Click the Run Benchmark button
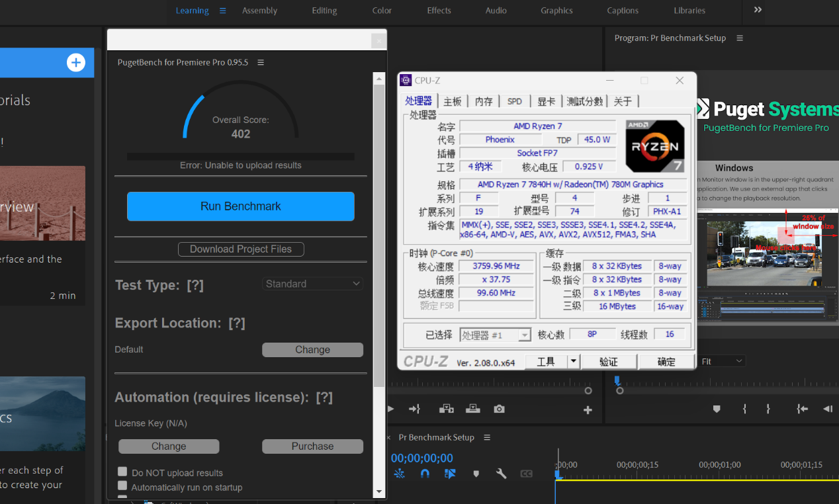The width and height of the screenshot is (839, 504). point(241,206)
